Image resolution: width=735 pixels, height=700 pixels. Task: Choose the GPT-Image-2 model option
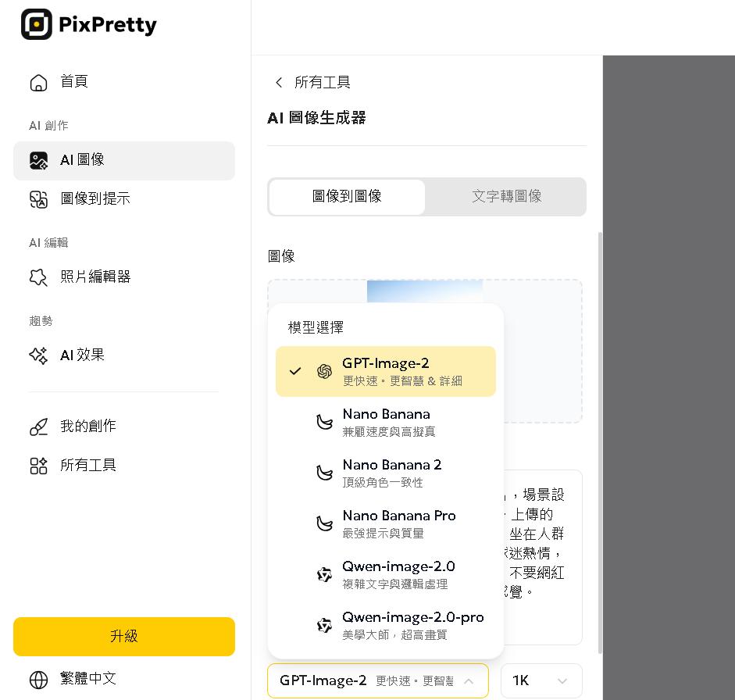[386, 371]
